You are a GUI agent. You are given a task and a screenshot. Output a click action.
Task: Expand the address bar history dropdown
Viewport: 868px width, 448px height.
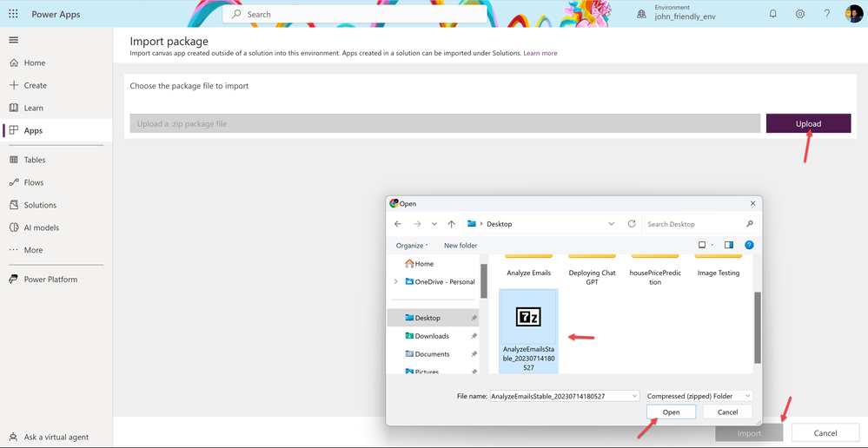(611, 224)
